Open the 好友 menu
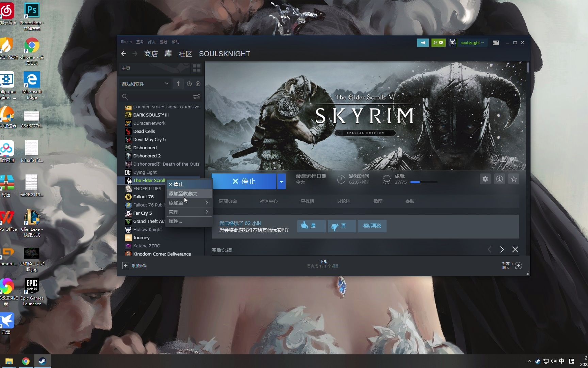588x368 pixels. tap(152, 42)
